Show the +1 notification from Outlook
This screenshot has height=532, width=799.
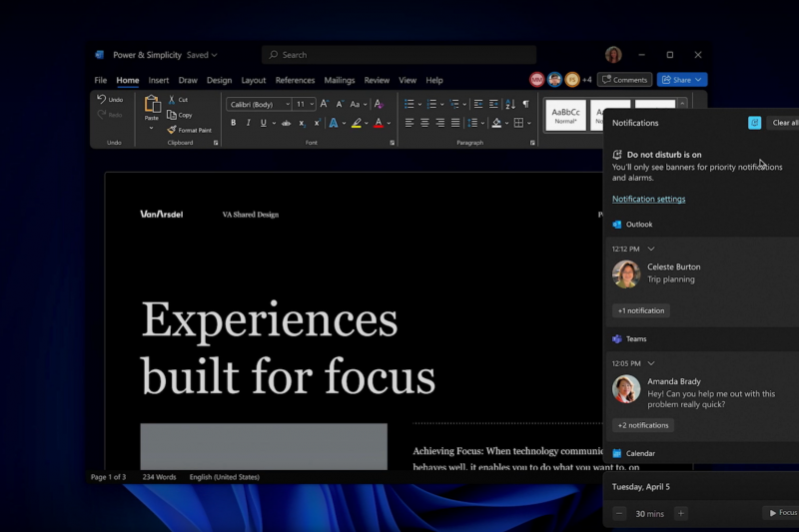(641, 310)
